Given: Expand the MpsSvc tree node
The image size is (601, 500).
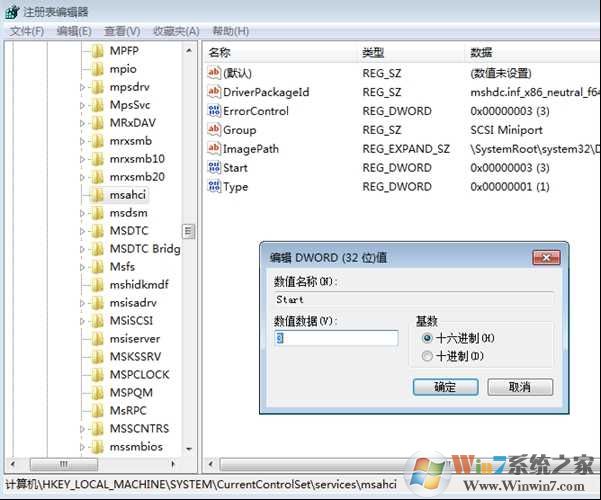Looking at the screenshot, I should click(x=82, y=105).
